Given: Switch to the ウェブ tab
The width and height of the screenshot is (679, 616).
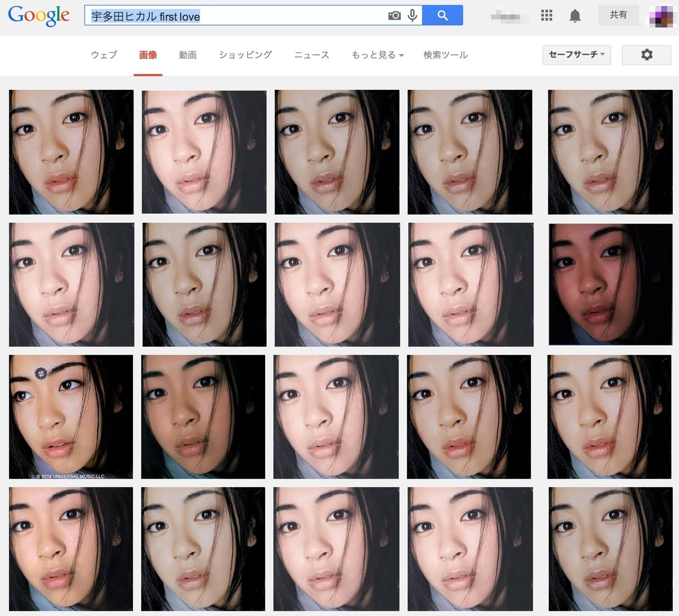Looking at the screenshot, I should 104,55.
